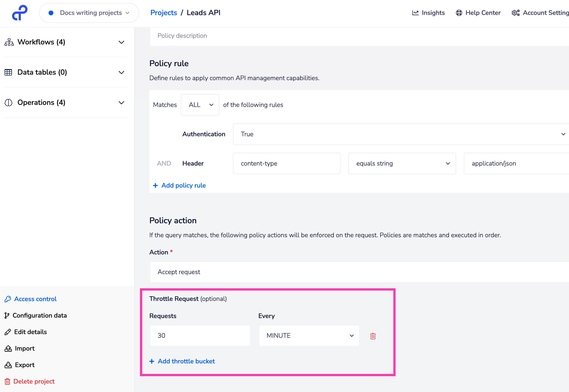569x392 pixels.
Task: Click the Delete project trash icon
Action: point(8,381)
